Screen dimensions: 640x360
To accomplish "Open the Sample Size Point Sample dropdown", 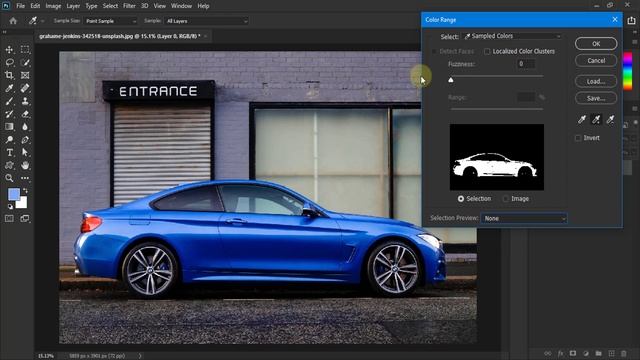I will (x=110, y=21).
